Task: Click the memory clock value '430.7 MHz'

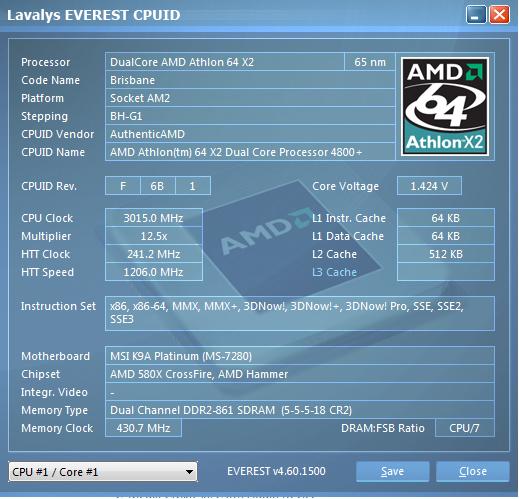Action: click(x=143, y=428)
